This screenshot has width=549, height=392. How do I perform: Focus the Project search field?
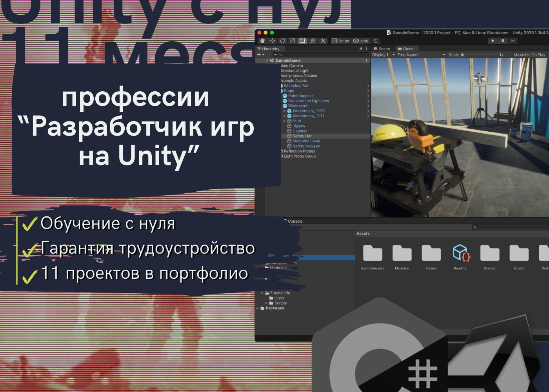tap(511, 227)
